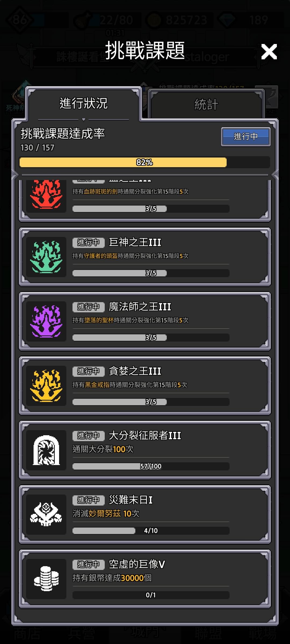
Task: Click the green flame icon for 巨神之王III
Action: pos(46,257)
